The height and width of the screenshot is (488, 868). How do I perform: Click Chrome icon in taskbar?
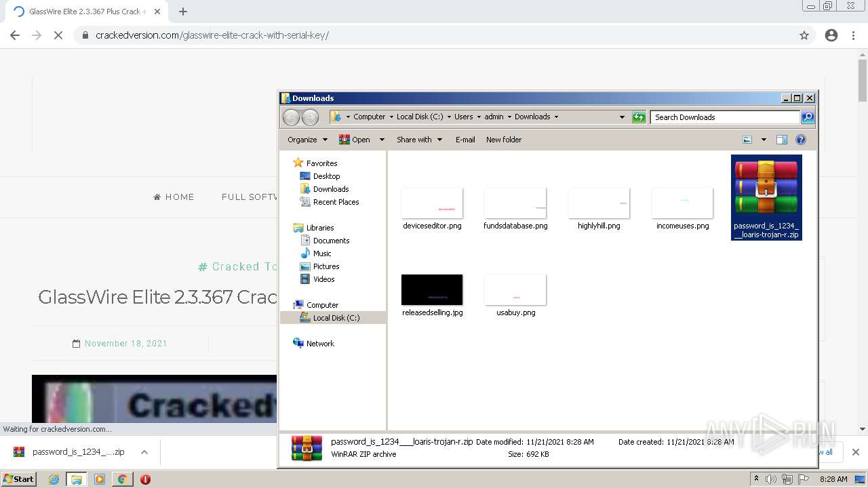click(122, 479)
